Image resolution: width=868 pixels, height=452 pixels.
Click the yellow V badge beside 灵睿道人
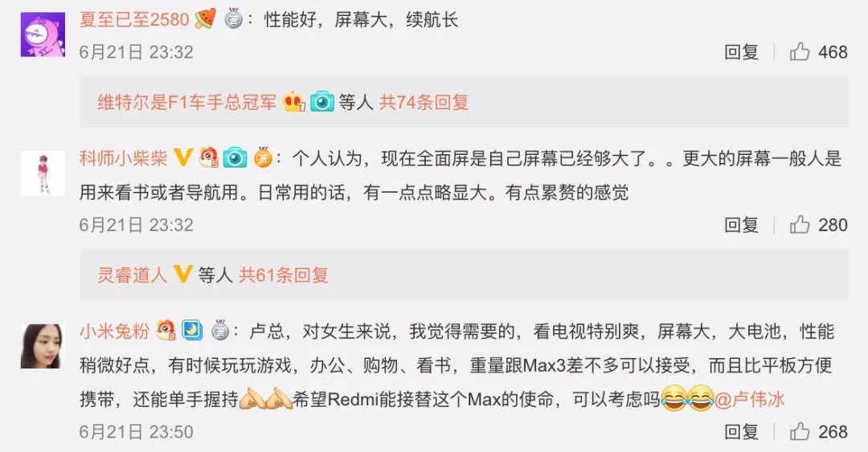pos(182,274)
